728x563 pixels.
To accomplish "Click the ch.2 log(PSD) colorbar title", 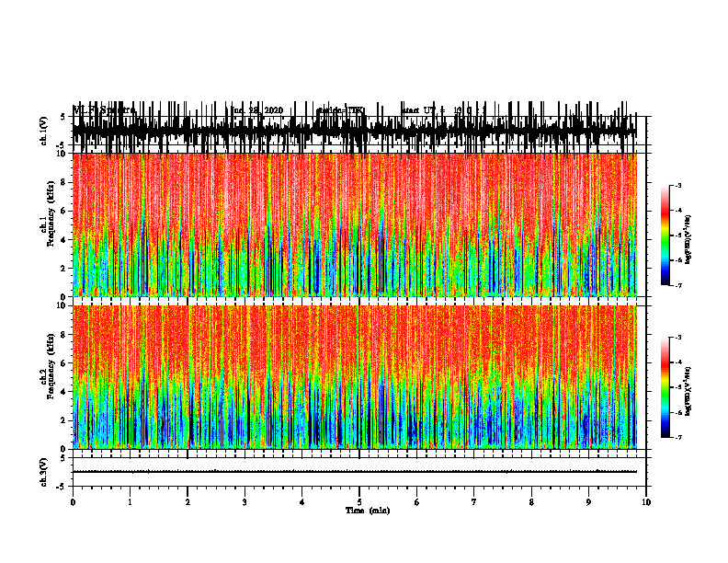I will click(x=688, y=391).
